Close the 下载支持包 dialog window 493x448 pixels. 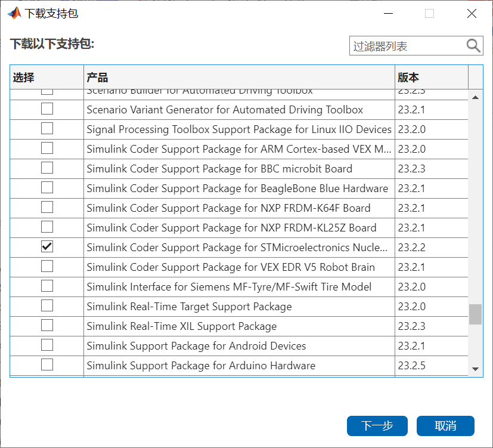472,14
